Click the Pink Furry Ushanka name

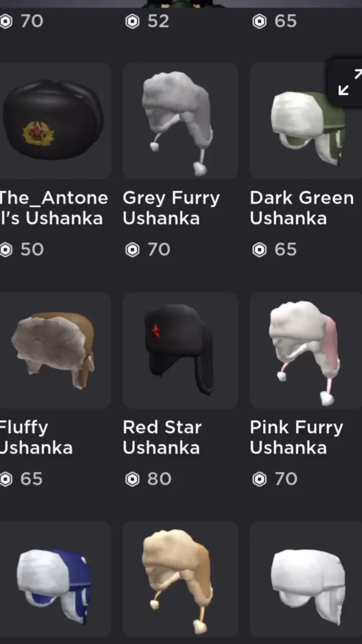click(x=296, y=438)
